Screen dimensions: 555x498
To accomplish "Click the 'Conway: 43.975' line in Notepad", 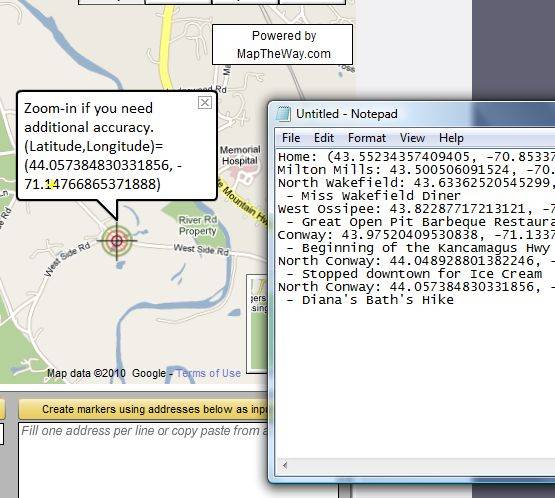I will (416, 235).
